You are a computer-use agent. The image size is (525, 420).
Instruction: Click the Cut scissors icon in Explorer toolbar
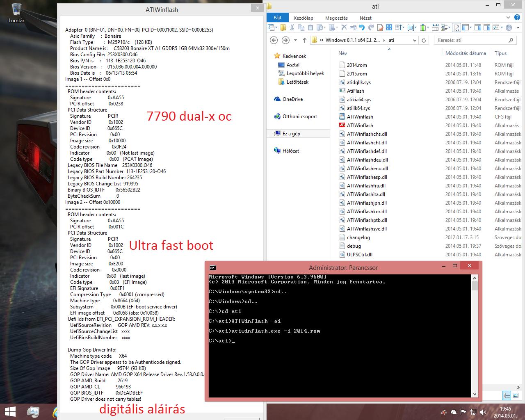click(292, 27)
